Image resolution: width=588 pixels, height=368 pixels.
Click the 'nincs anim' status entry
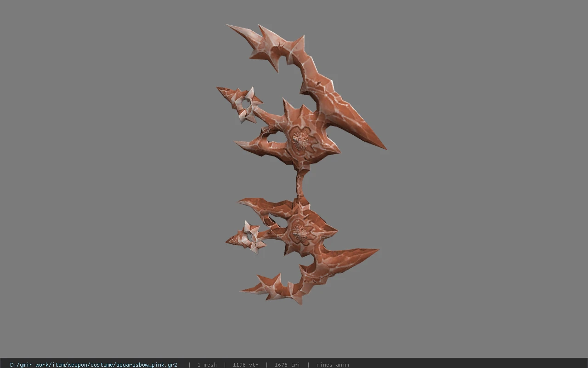pos(333,365)
